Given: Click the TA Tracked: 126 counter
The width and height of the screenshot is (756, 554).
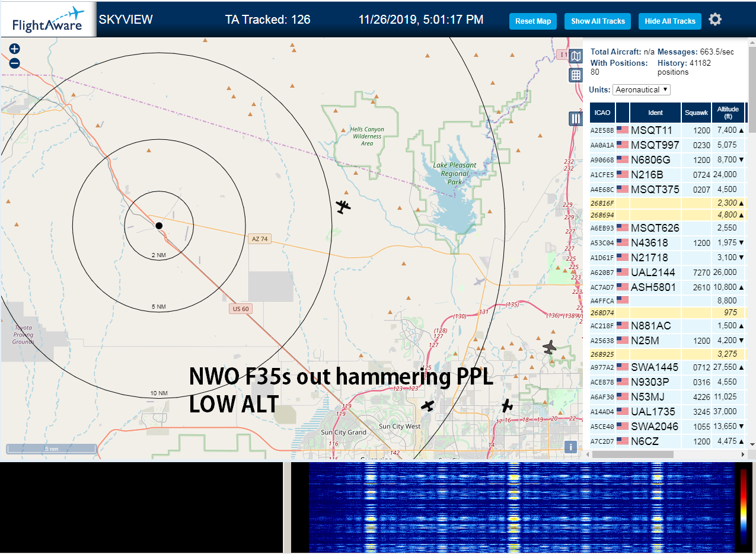Looking at the screenshot, I should 267,20.
